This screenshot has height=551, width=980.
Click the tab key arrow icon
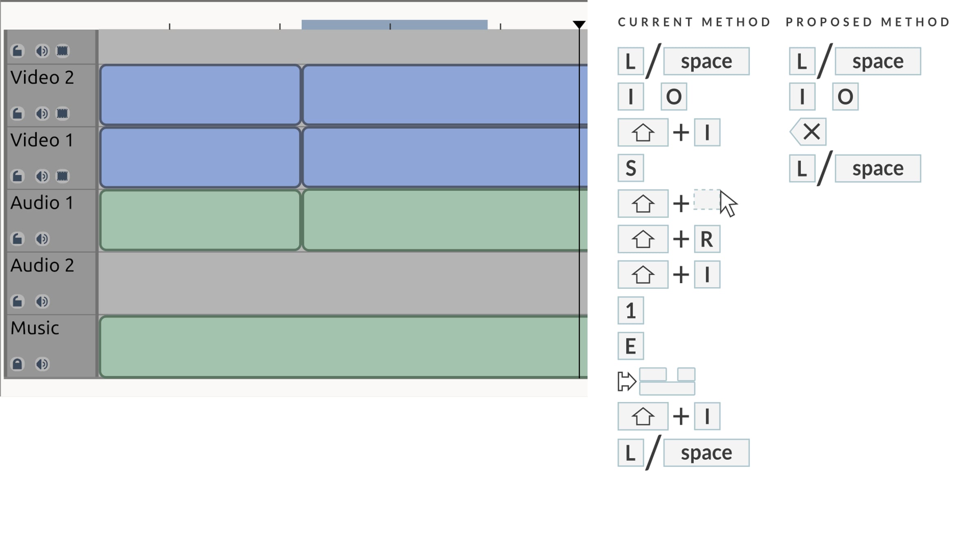[626, 381]
